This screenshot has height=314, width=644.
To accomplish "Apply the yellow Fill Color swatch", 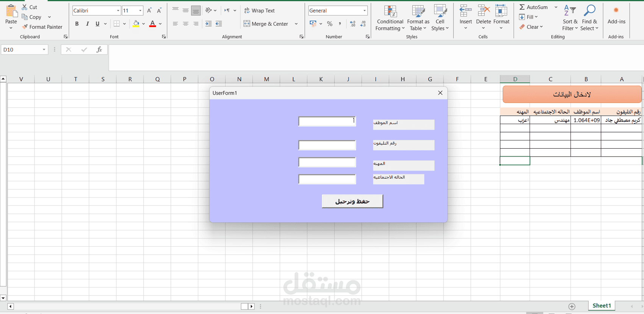I will [136, 24].
